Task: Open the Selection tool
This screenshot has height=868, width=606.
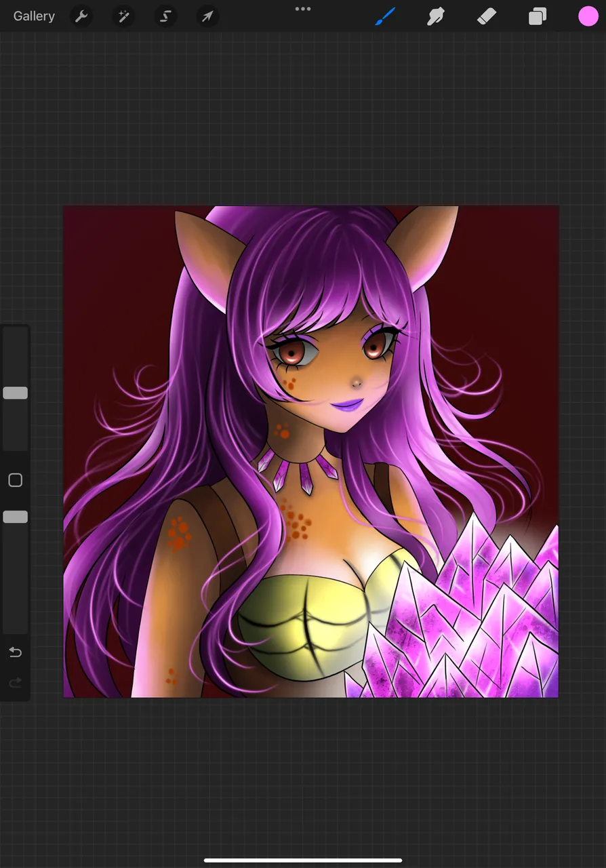Action: [165, 16]
